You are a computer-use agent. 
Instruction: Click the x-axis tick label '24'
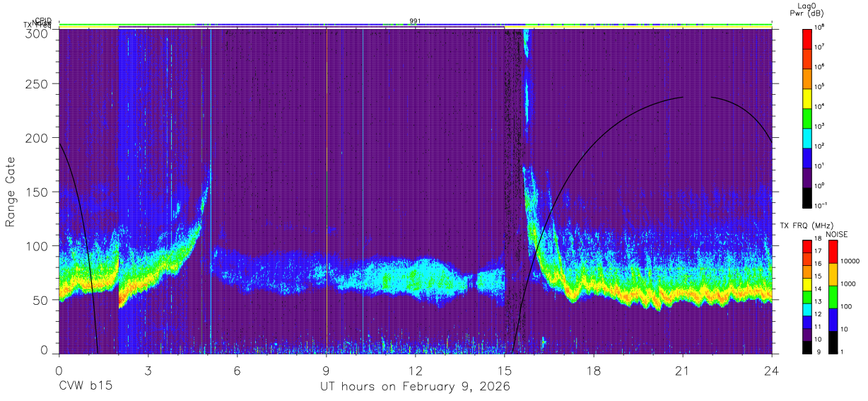click(x=772, y=371)
